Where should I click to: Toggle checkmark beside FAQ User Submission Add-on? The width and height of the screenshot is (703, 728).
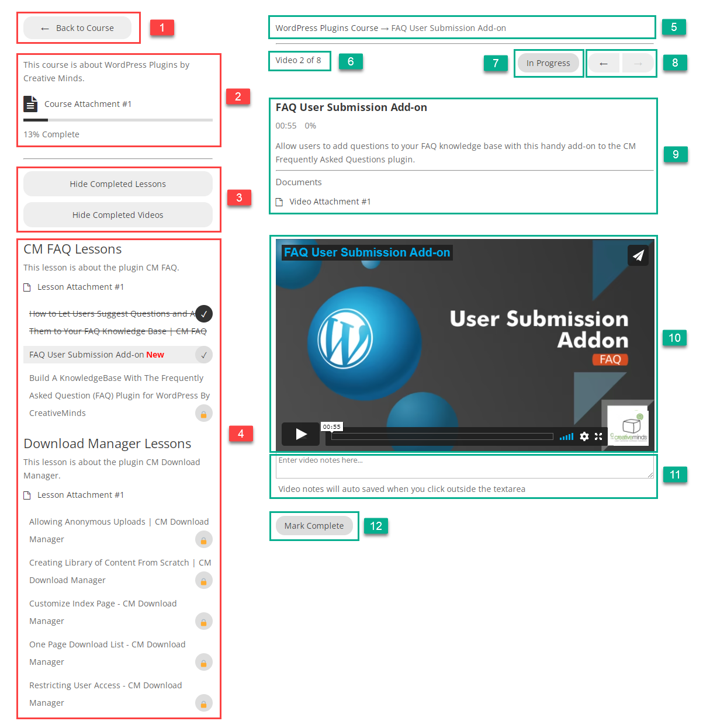(x=204, y=355)
